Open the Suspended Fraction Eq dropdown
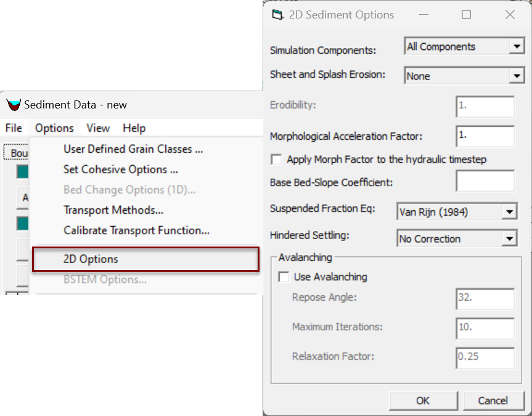The width and height of the screenshot is (532, 416). 509,212
